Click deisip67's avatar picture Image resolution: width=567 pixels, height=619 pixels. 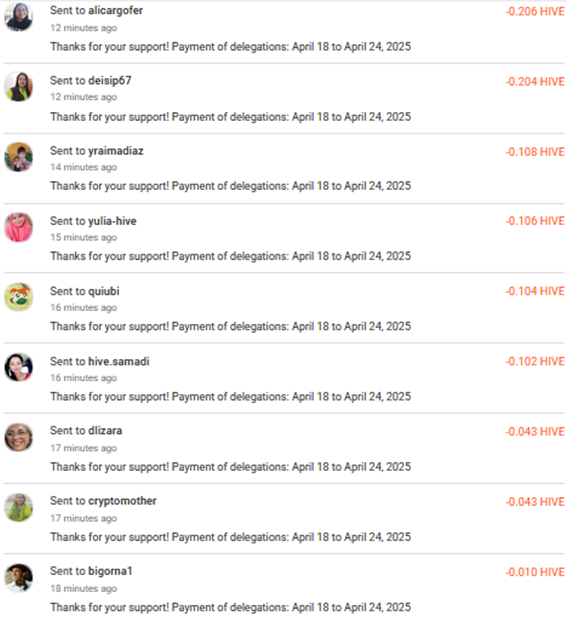(x=19, y=86)
